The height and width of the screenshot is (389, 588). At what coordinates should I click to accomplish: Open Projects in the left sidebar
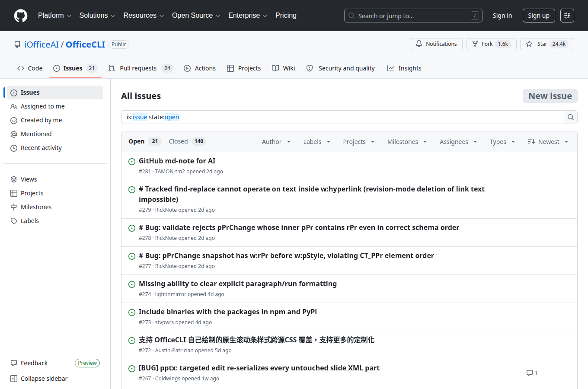click(x=55, y=193)
